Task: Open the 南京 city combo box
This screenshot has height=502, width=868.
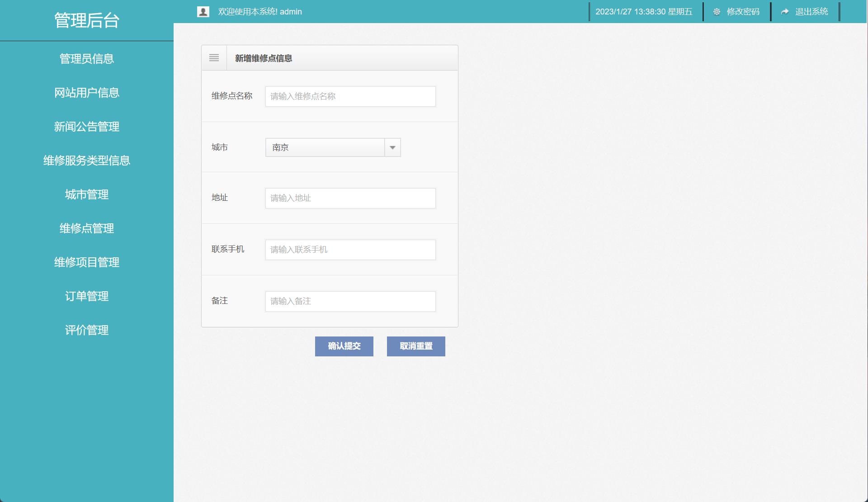Action: [325, 147]
